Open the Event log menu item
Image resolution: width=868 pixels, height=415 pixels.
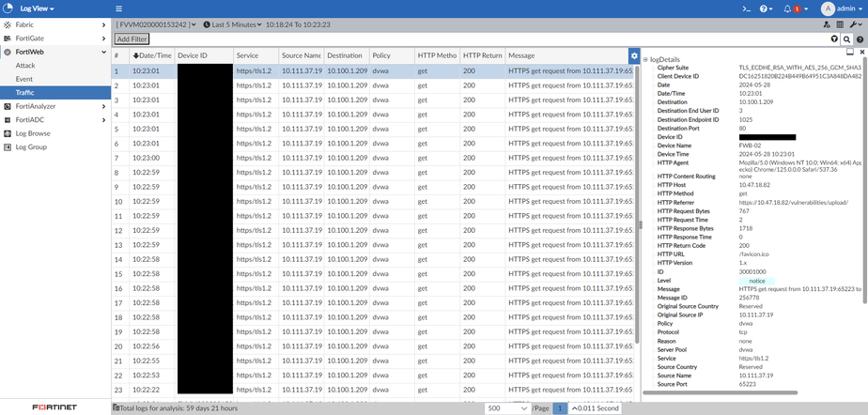tap(55, 79)
